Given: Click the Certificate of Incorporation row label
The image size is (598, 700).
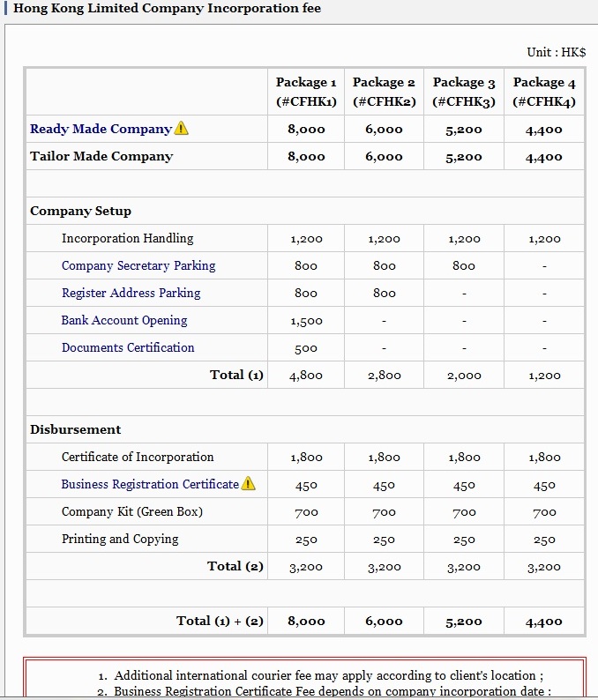Looking at the screenshot, I should click(x=138, y=457).
